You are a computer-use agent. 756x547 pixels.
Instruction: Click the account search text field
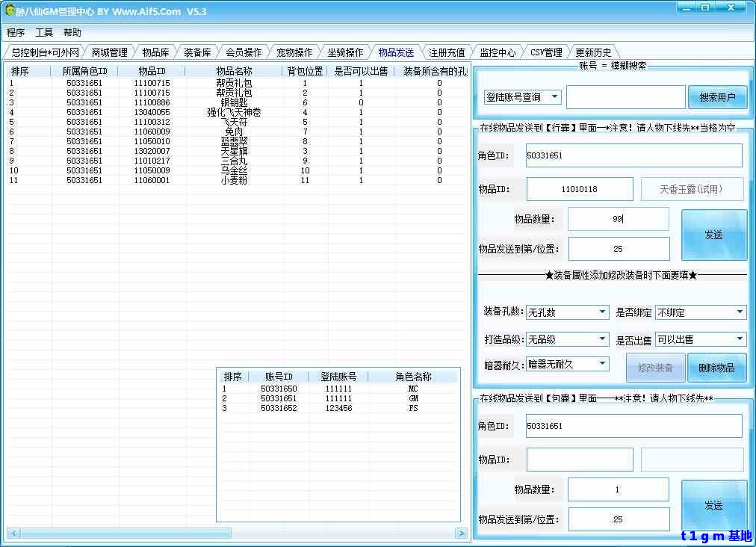point(625,97)
